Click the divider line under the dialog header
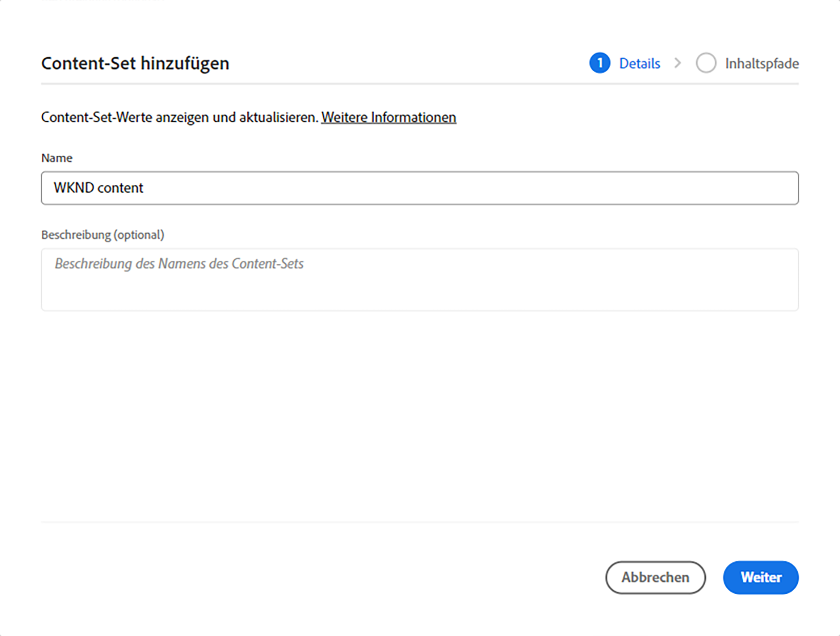This screenshot has width=840, height=636. (x=419, y=84)
